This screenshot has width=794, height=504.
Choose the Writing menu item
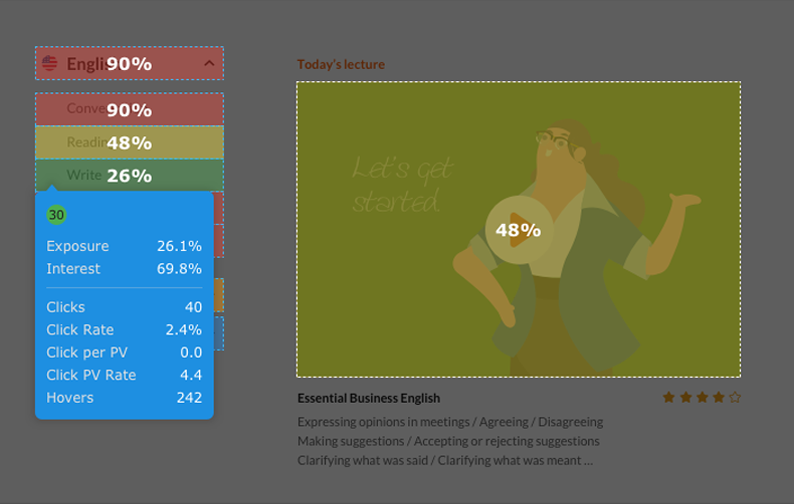pos(130,175)
